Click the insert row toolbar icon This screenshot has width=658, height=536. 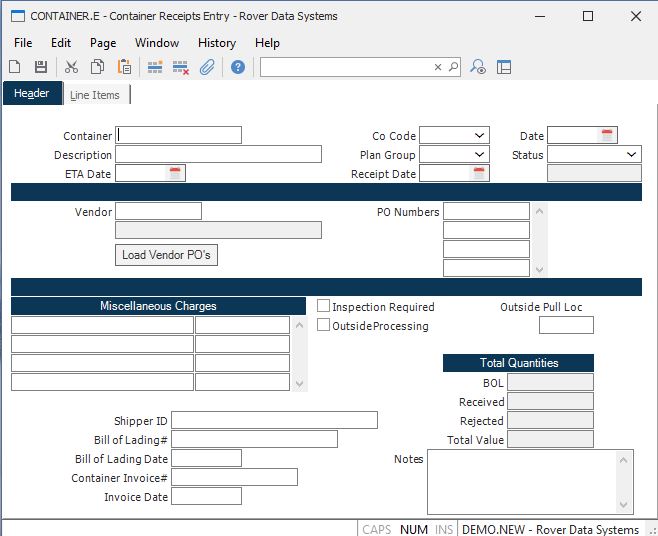pyautogui.click(x=155, y=67)
